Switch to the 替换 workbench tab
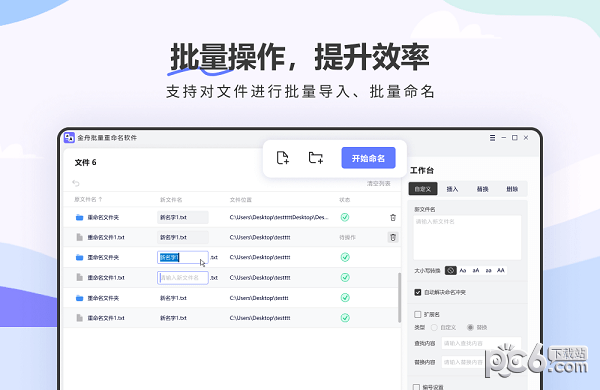Viewport: 600px width, 390px height. click(482, 189)
